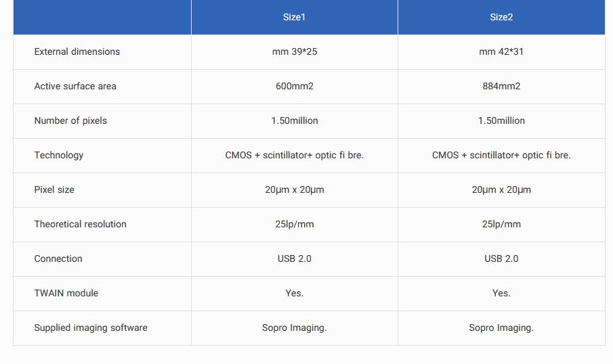
Task: Click the Size2 column header
Action: click(x=501, y=17)
